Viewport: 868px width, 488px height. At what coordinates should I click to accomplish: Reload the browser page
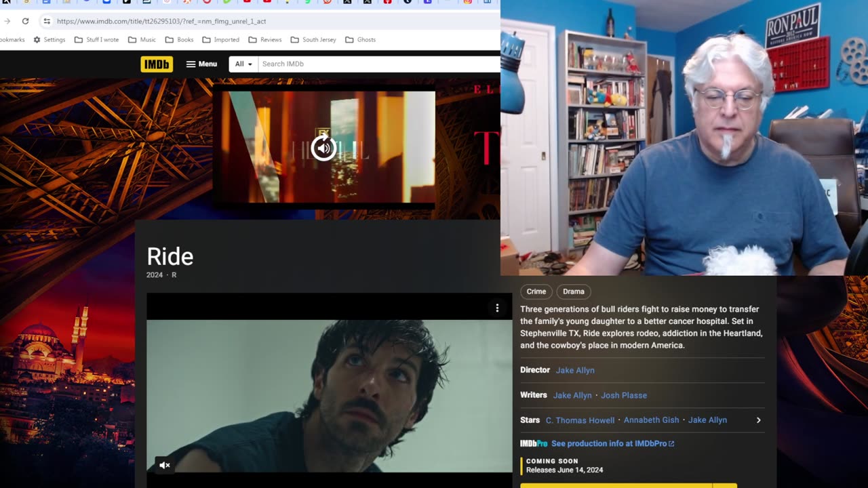(x=25, y=21)
